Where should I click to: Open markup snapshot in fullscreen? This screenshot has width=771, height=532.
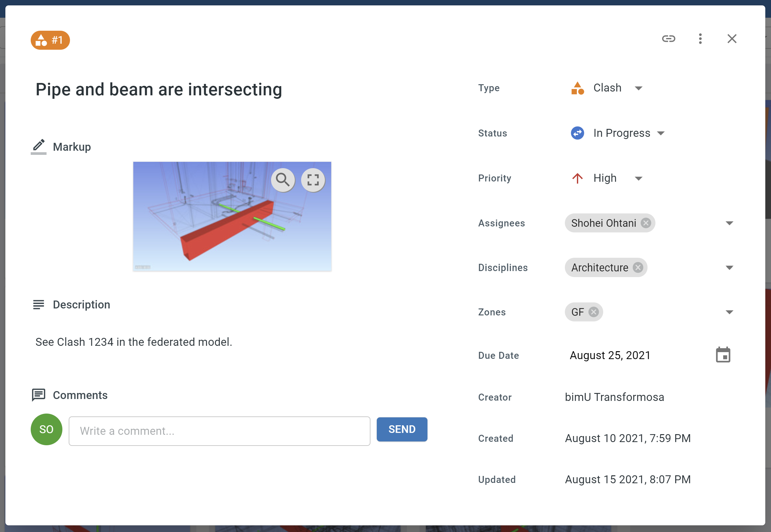(313, 180)
